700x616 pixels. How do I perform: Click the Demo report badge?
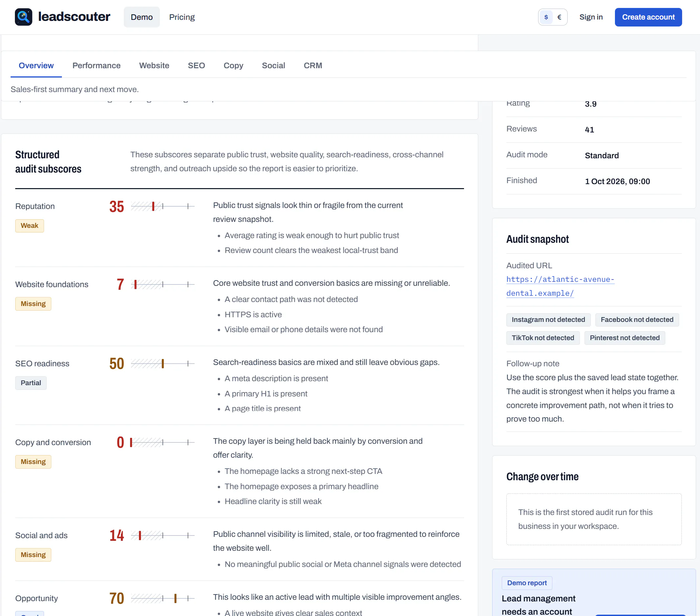click(x=527, y=583)
